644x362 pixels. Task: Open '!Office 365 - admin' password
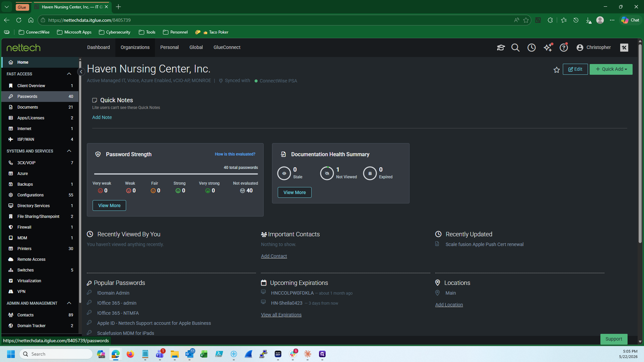[117, 303]
